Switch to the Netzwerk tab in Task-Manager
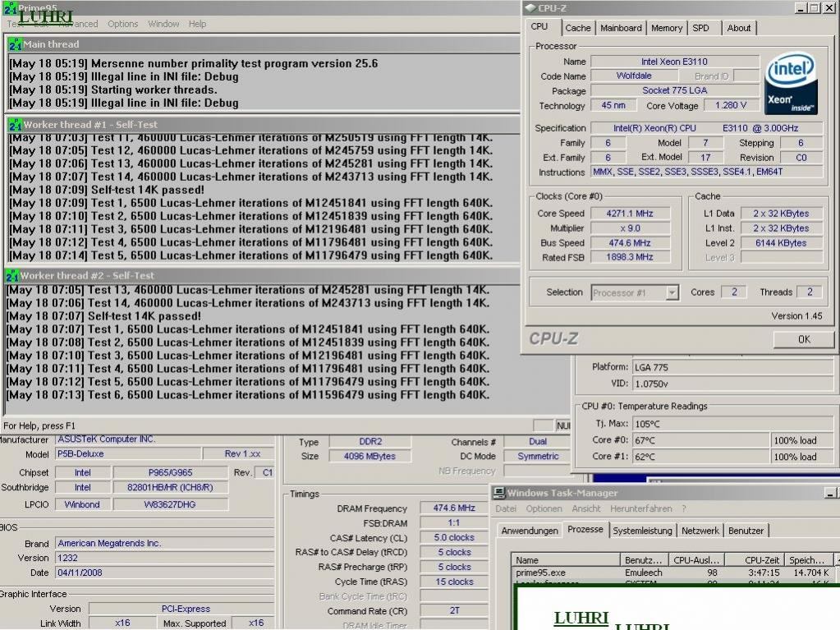 [700, 531]
